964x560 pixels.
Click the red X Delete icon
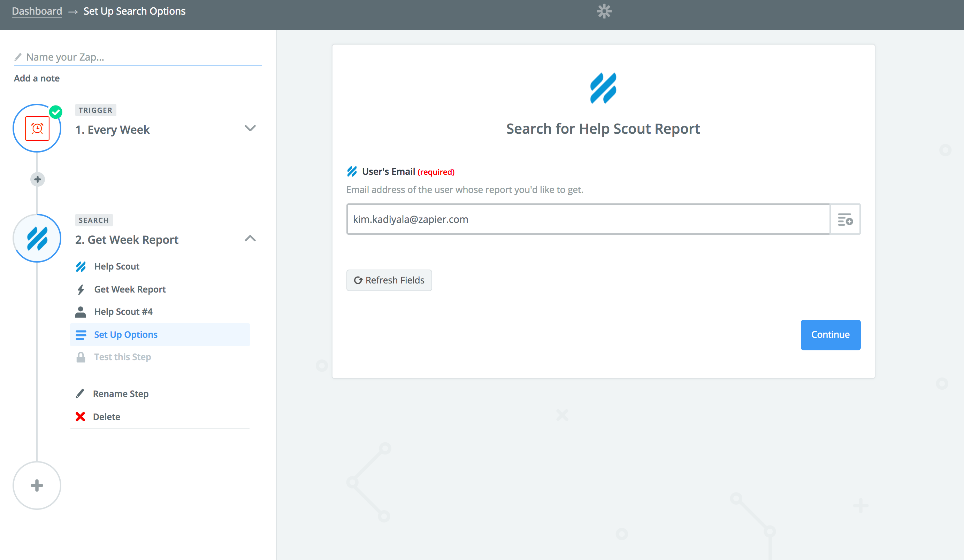80,417
